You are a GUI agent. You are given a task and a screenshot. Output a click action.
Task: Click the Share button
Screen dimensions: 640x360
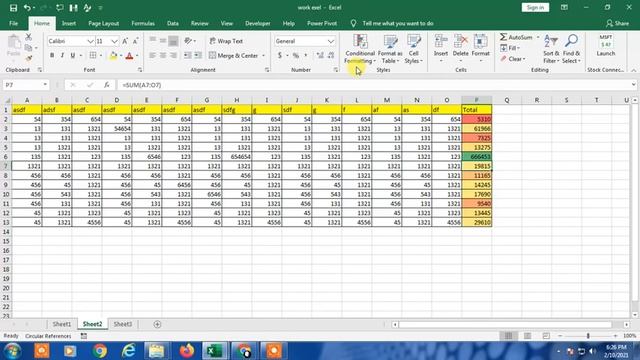click(x=618, y=24)
